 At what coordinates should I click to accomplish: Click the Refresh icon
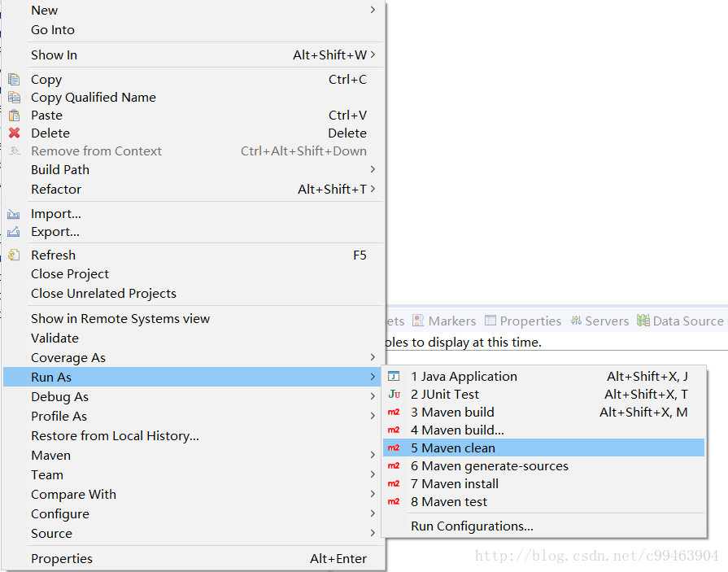14,255
